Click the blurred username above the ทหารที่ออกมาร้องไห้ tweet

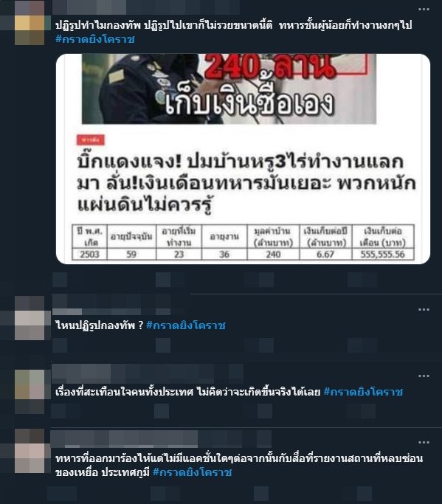pos(161,439)
